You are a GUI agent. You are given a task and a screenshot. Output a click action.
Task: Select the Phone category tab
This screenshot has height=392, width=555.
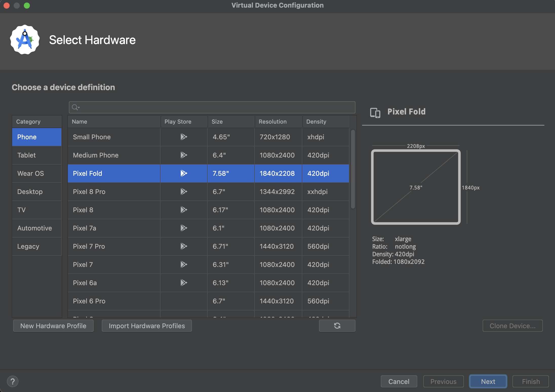tap(36, 136)
